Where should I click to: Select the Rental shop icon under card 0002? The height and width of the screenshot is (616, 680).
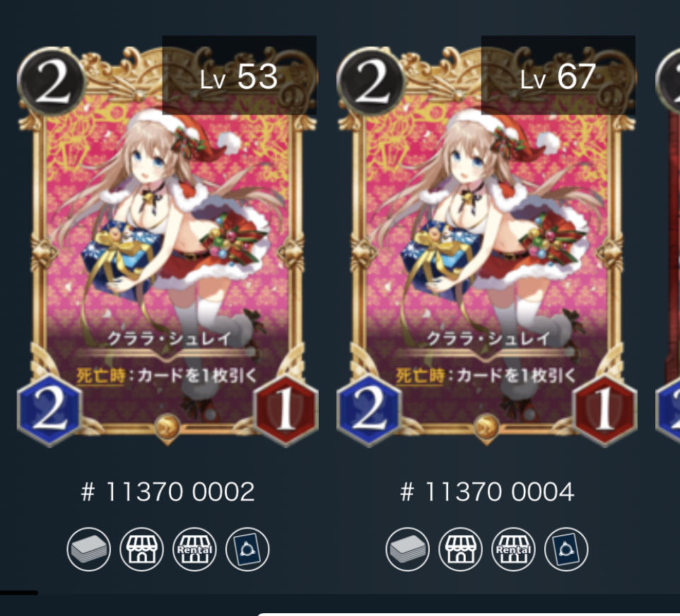194,550
